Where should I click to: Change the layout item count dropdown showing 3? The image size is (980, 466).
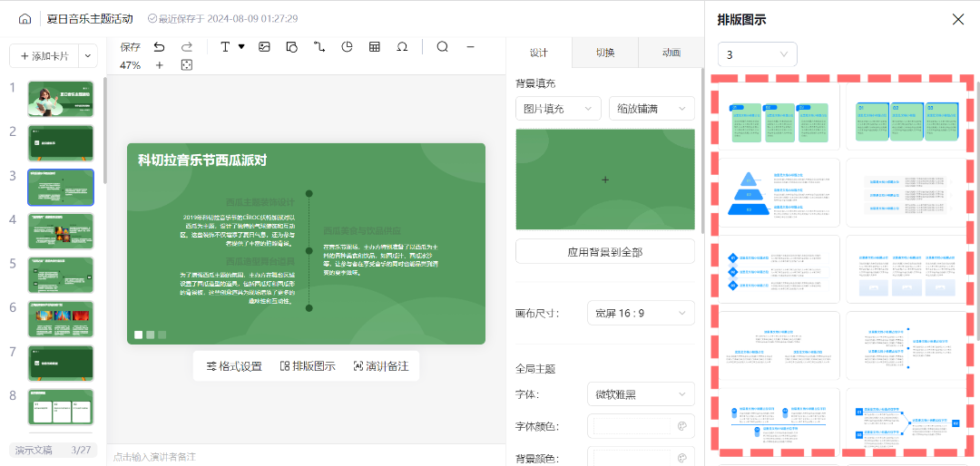(x=757, y=55)
